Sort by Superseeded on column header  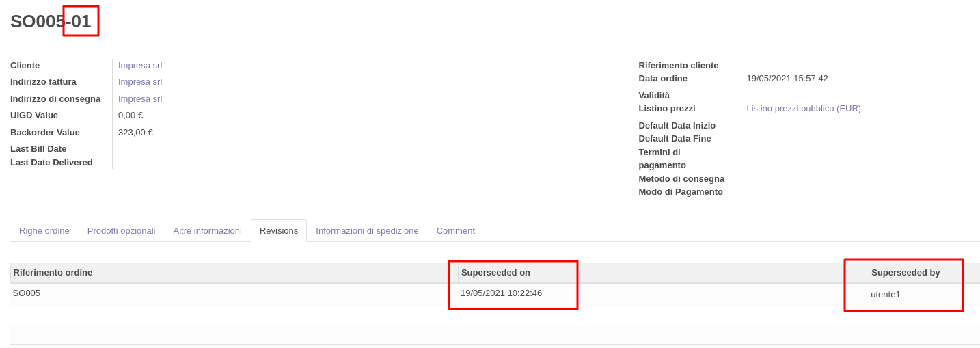[495, 273]
